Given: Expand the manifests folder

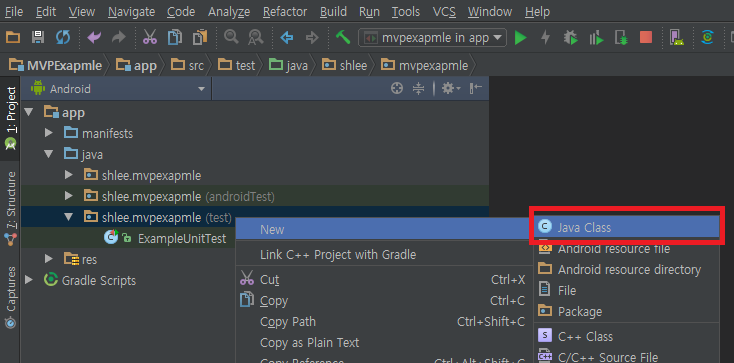Looking at the screenshot, I should point(49,133).
